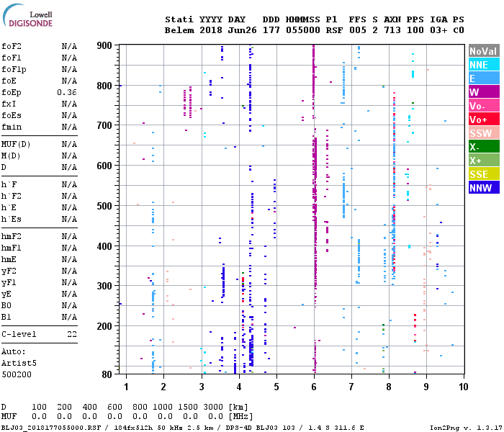The width and height of the screenshot is (504, 432).
Task: Click the date Jun26 in header
Action: pyautogui.click(x=243, y=30)
